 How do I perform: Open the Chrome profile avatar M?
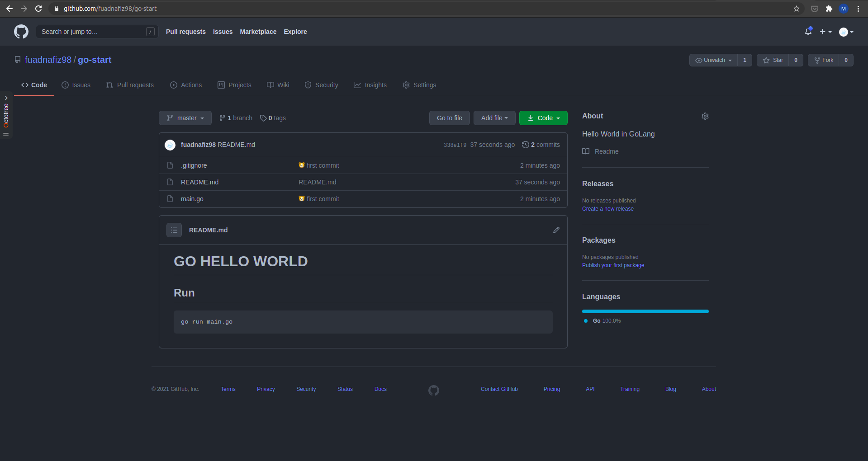click(844, 9)
